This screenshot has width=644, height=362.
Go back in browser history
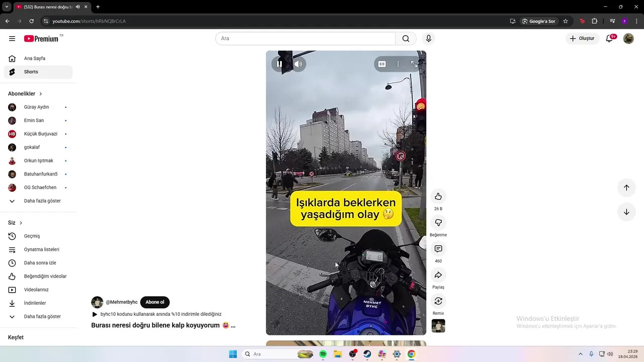click(x=7, y=21)
